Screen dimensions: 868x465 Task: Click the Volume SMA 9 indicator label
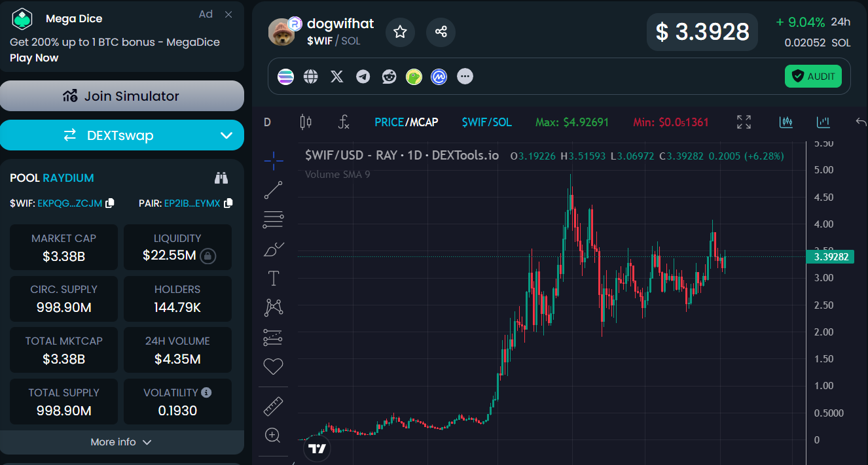(x=338, y=174)
